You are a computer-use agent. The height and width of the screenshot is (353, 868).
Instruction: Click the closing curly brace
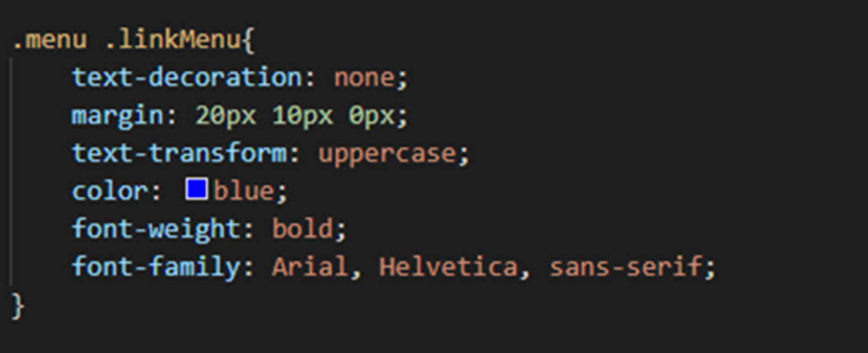click(x=18, y=305)
